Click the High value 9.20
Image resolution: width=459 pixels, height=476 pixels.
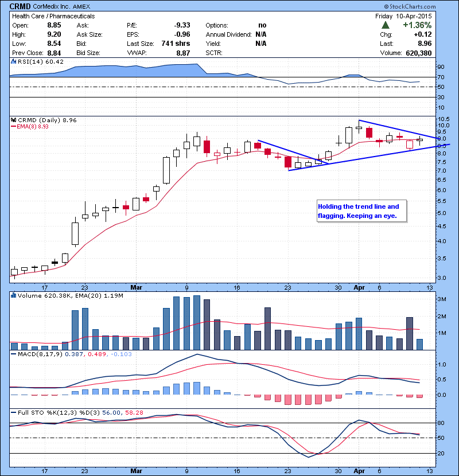point(54,34)
